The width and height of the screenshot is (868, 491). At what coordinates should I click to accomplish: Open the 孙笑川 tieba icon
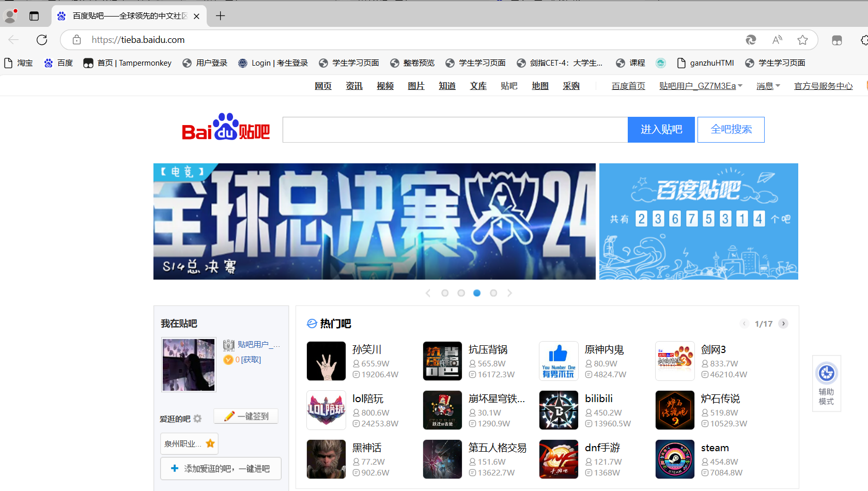[326, 361]
